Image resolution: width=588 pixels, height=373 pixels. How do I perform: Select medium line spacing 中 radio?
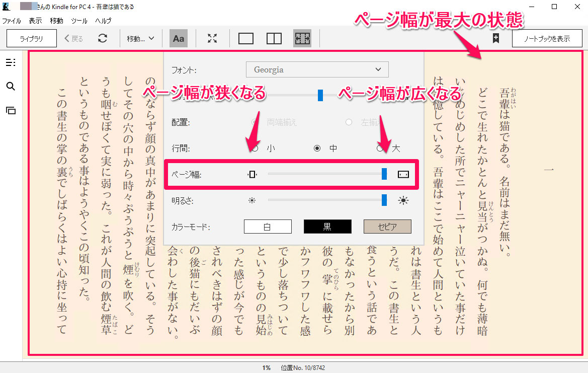pos(317,148)
